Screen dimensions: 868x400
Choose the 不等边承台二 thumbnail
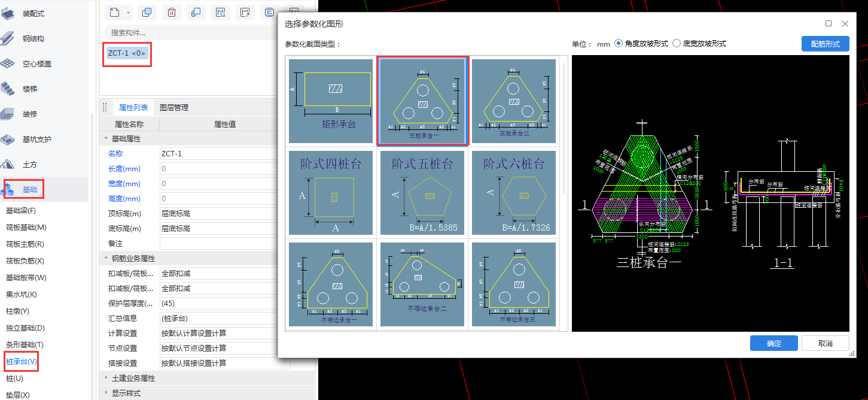pyautogui.click(x=422, y=284)
